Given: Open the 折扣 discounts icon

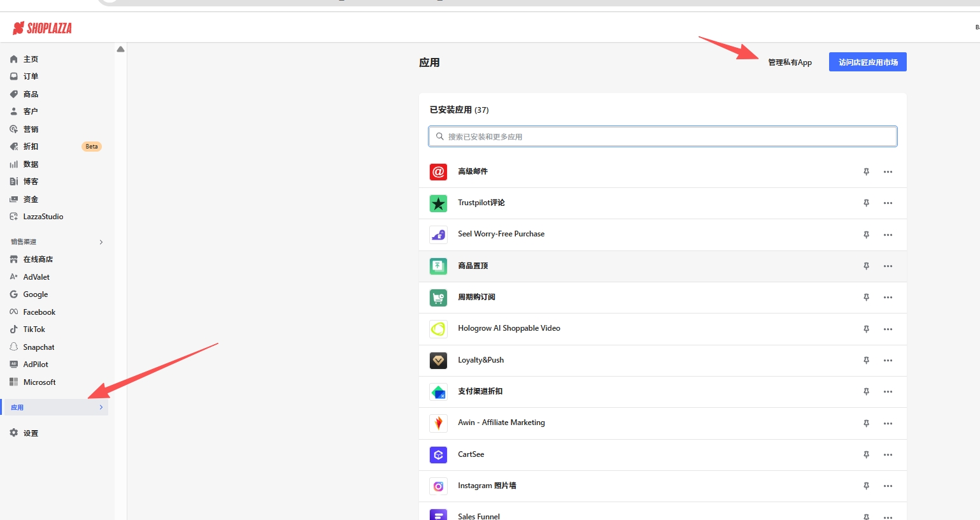Looking at the screenshot, I should (14, 147).
